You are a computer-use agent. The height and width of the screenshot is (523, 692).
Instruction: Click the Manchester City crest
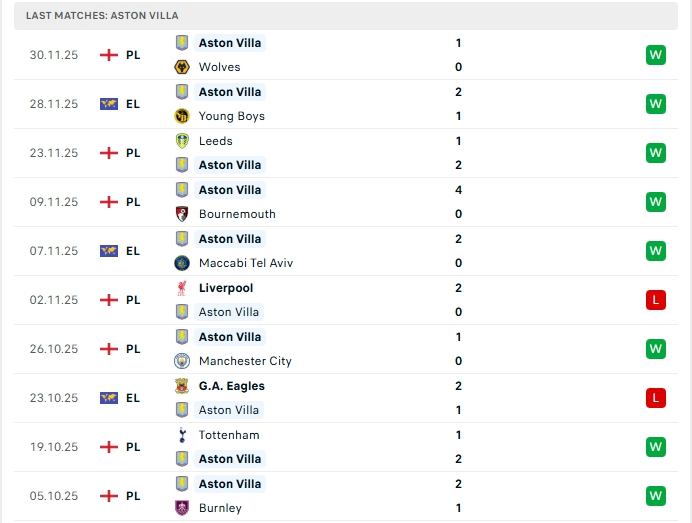point(182,361)
